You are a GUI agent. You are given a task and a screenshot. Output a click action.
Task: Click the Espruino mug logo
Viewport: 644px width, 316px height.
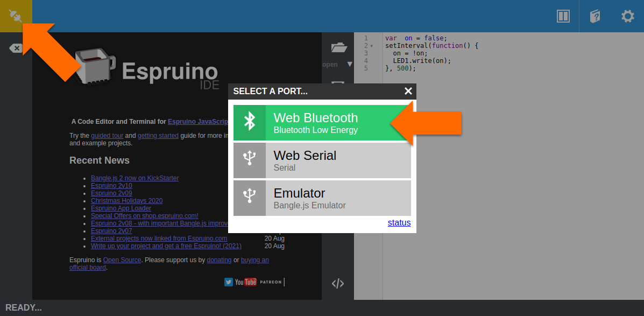click(95, 66)
